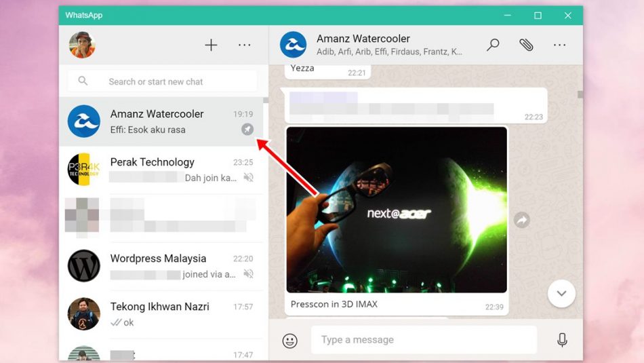The width and height of the screenshot is (644, 363).
Task: Open your profile picture avatar
Action: tap(82, 45)
